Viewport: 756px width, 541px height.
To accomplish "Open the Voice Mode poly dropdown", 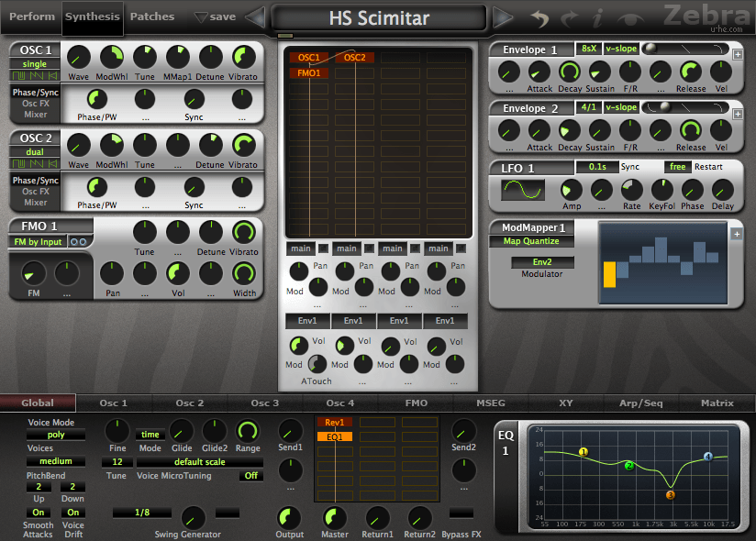I will click(x=55, y=436).
